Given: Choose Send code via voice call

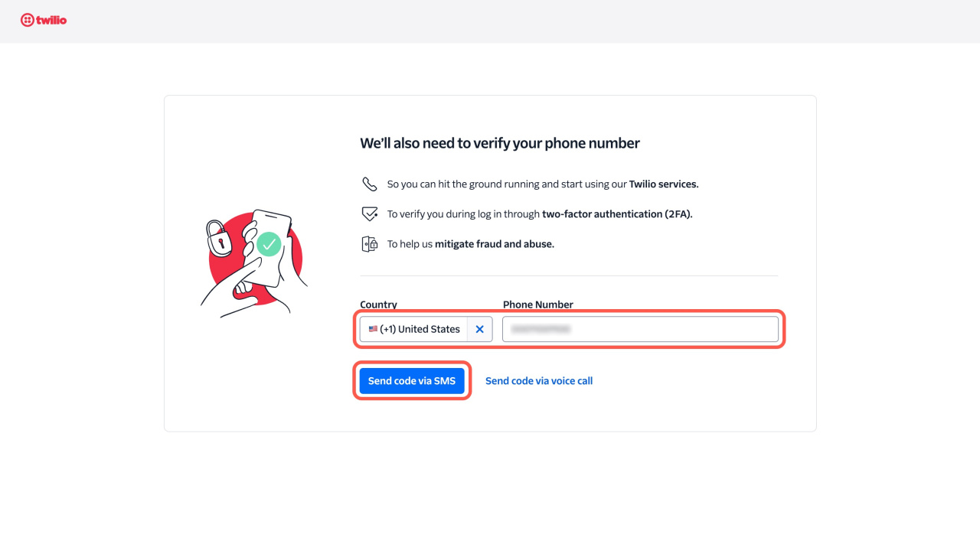Looking at the screenshot, I should click(x=539, y=381).
